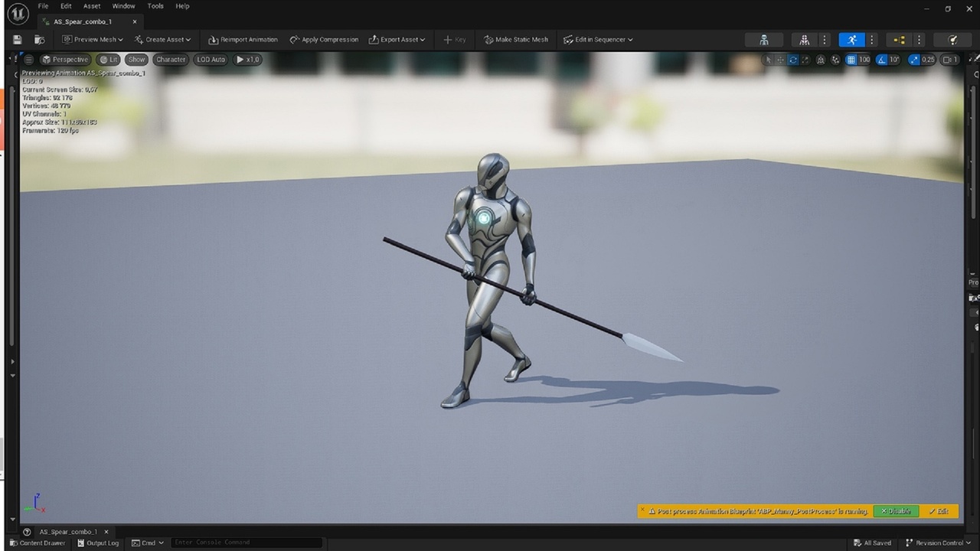Open the Edit menu
The width and height of the screenshot is (980, 551).
point(66,6)
